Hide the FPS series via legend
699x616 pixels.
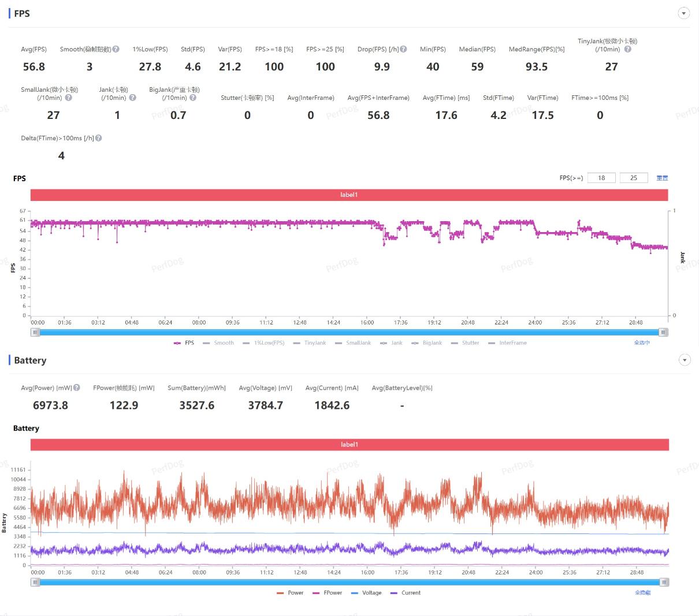[184, 343]
